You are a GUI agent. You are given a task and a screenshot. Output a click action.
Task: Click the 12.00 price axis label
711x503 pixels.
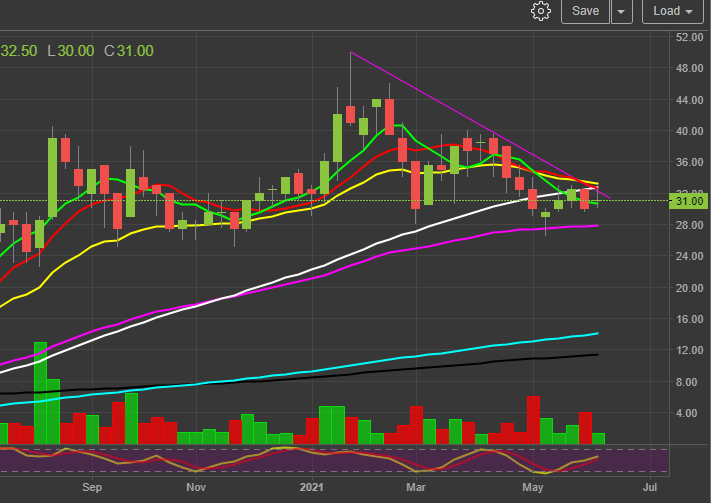(689, 351)
